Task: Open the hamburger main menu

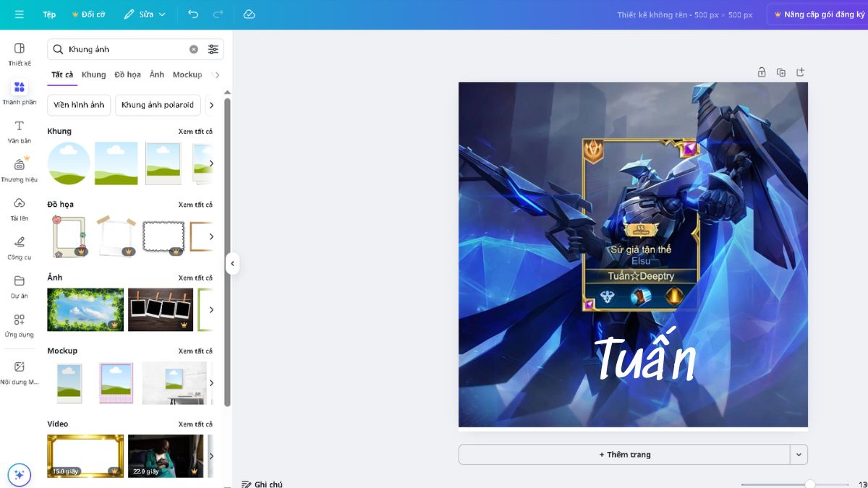Action: click(x=19, y=14)
